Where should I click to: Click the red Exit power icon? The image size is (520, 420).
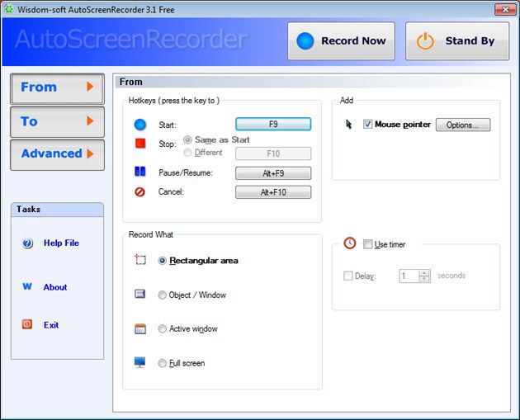coord(27,323)
